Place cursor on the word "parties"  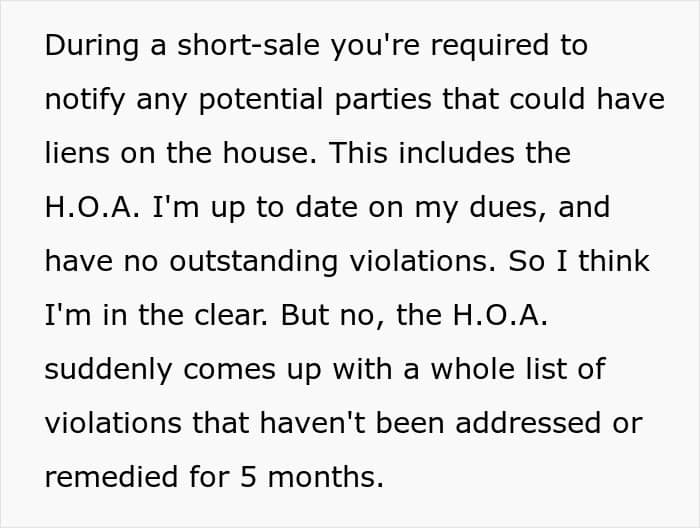pos(383,100)
